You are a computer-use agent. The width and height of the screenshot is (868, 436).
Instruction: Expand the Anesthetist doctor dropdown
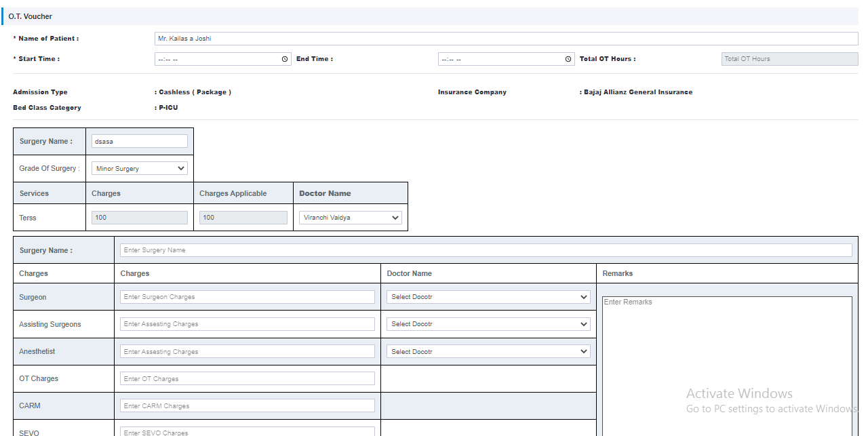pos(488,351)
